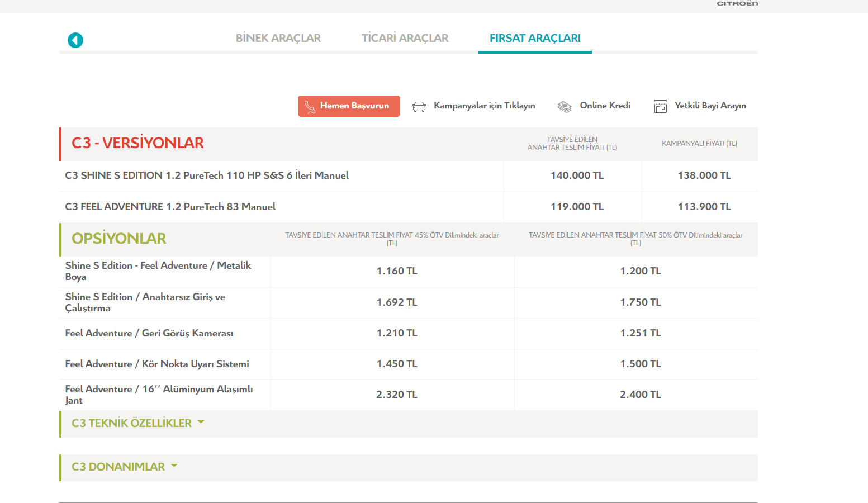Click the dealer shop icon
The image size is (868, 503).
coord(661,106)
